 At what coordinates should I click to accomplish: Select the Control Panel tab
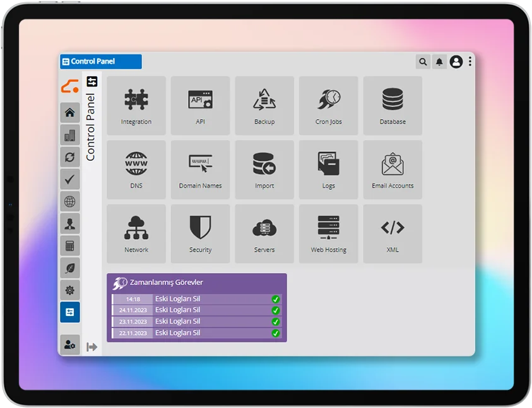coord(101,62)
